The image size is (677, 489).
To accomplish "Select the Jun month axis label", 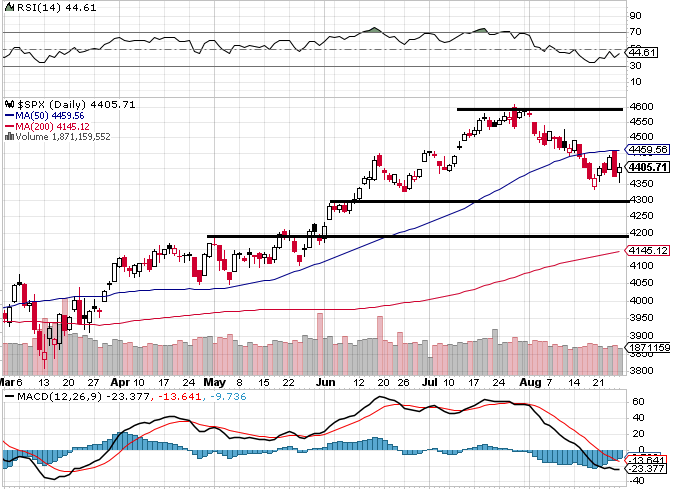I will click(326, 382).
